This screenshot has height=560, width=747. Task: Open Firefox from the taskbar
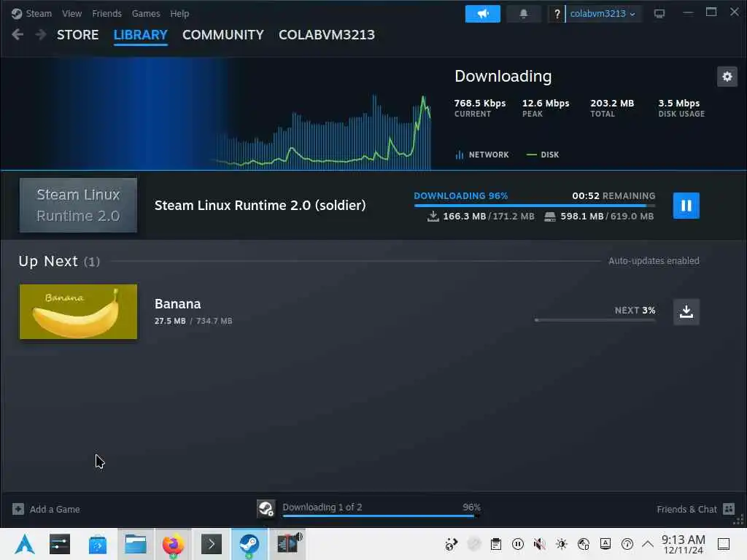click(x=174, y=544)
